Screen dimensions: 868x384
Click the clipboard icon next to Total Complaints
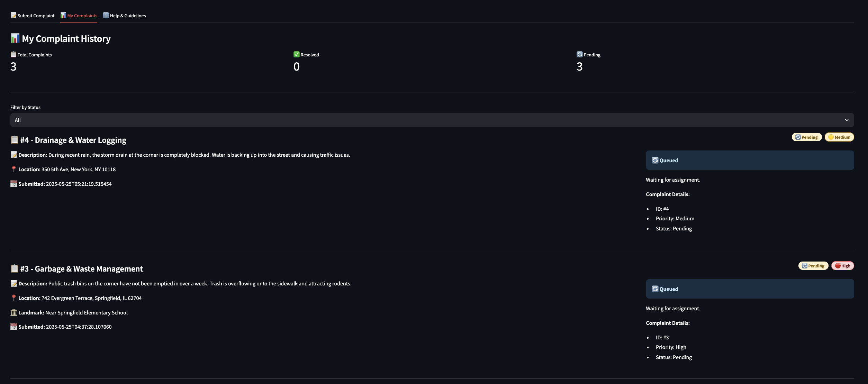(13, 54)
